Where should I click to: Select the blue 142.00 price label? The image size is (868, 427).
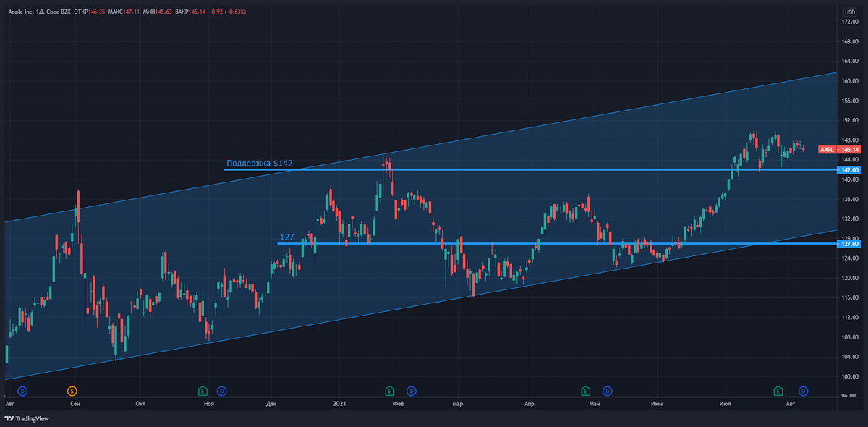click(x=850, y=169)
